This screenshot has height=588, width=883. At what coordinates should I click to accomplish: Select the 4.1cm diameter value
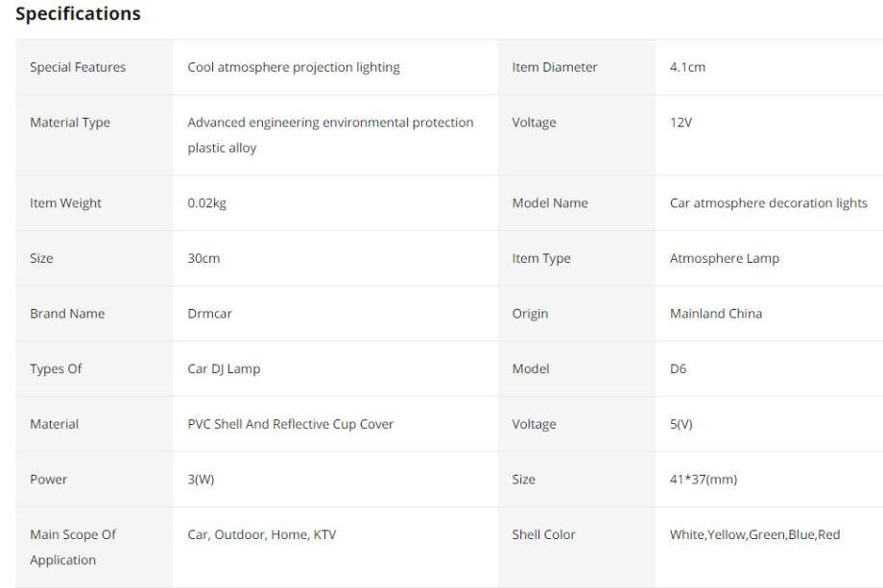tap(687, 67)
